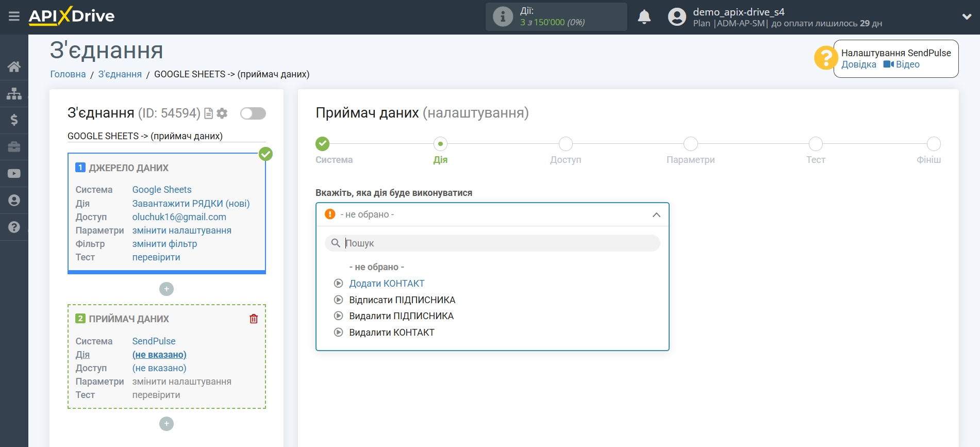Screen dimensions: 980x447
Task: Toggle the connection on/off switch
Action: pyautogui.click(x=253, y=113)
